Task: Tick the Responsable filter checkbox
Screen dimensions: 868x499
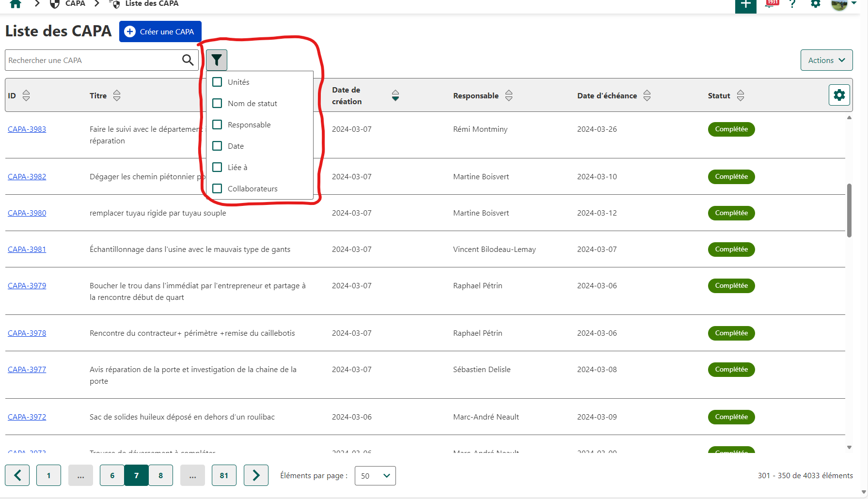Action: pos(217,125)
